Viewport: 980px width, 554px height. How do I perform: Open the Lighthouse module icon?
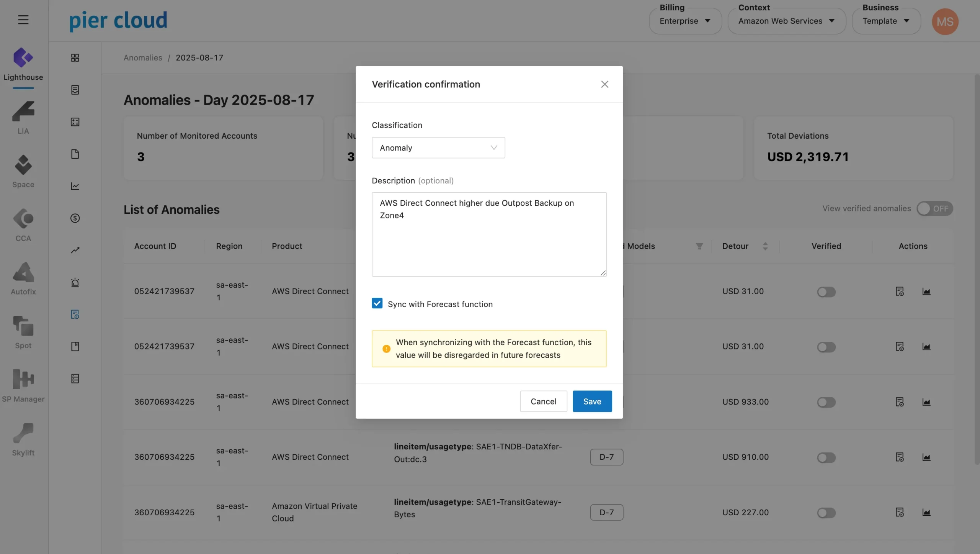[x=23, y=58]
